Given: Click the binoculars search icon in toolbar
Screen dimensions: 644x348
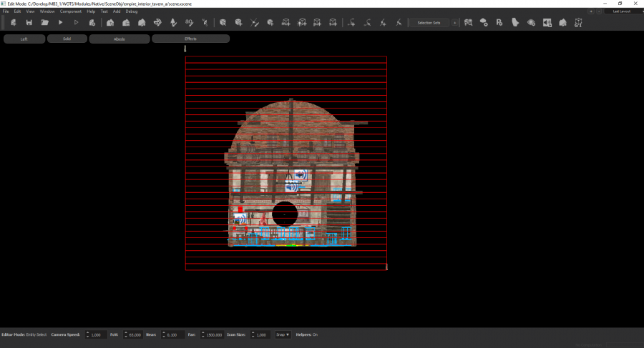Looking at the screenshot, I should pos(468,23).
